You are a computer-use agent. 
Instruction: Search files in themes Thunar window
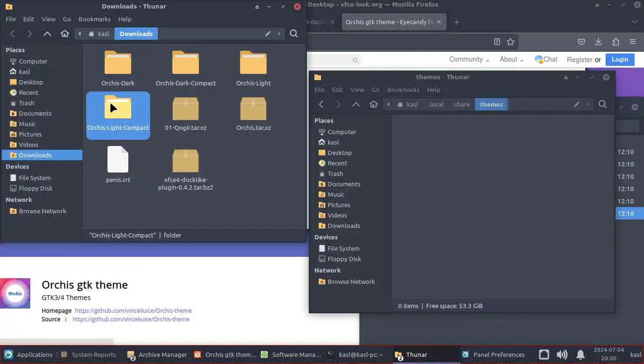pyautogui.click(x=602, y=104)
